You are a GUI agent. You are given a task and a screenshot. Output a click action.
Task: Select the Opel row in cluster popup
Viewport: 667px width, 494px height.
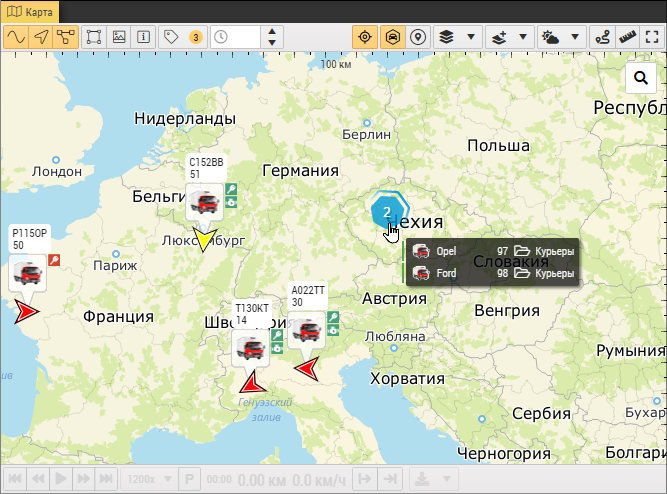tap(493, 251)
